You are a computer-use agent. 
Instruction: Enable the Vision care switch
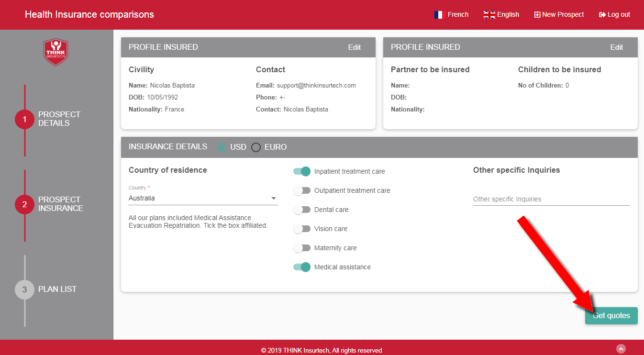[x=302, y=229]
